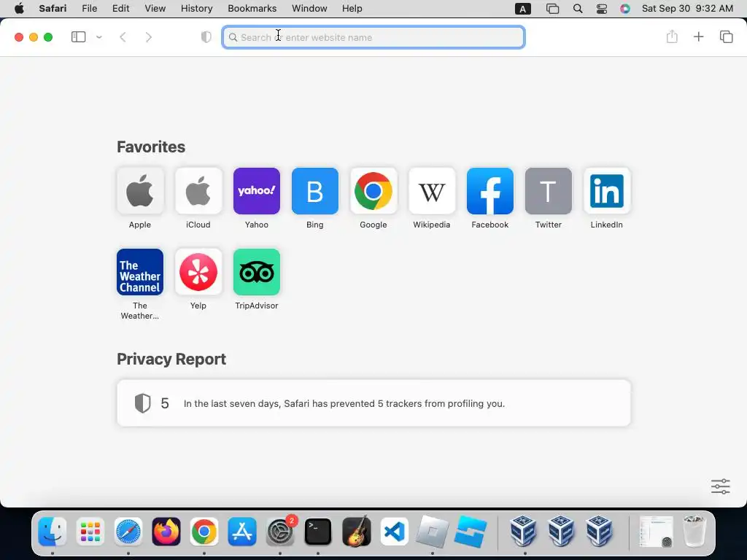Click the Stage Manager menu bar icon

click(552, 9)
